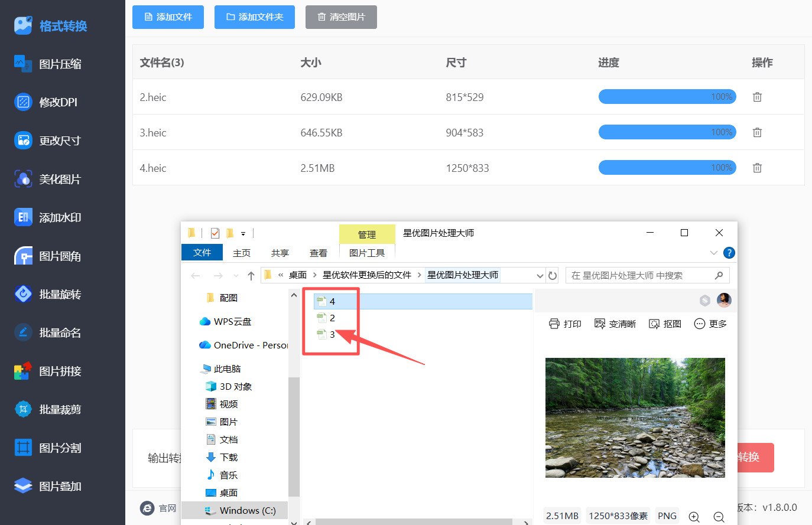Screen dimensions: 812x525
Task: Expand the Explorer ribbon chevron
Action: tap(713, 253)
